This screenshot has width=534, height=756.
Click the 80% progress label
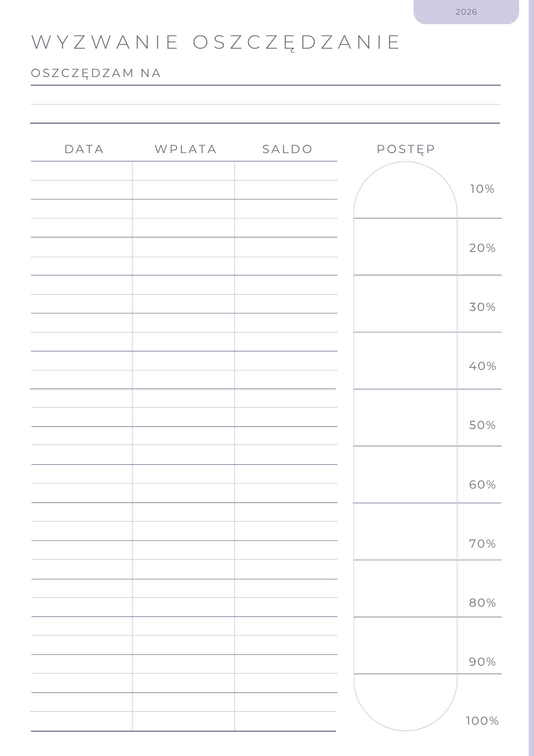point(482,603)
